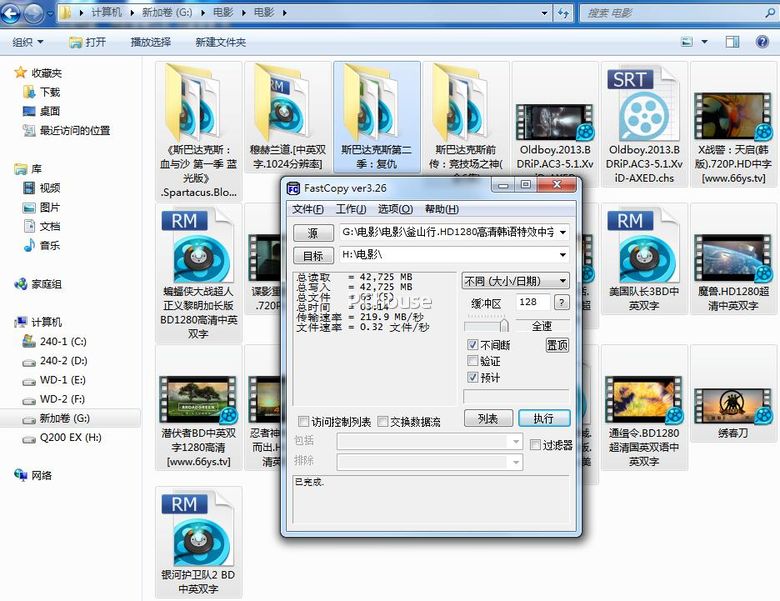Click the 列表 listing button
Screen dimensions: 780x601
tap(488, 418)
